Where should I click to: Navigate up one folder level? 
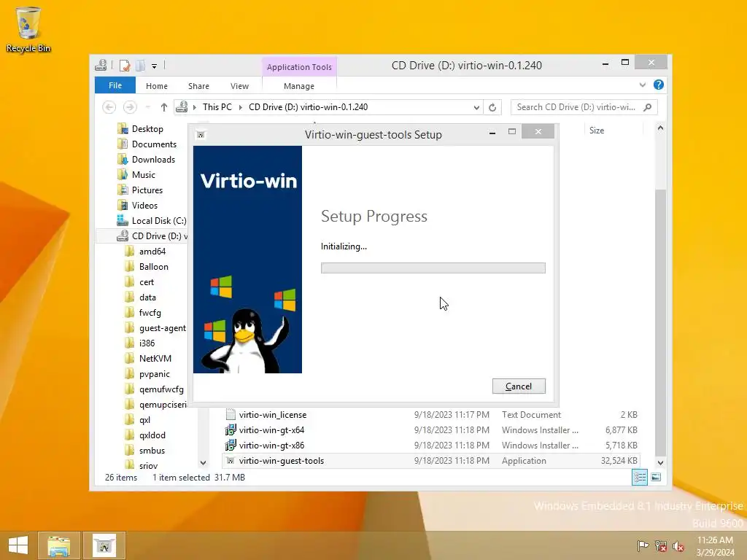pyautogui.click(x=164, y=107)
